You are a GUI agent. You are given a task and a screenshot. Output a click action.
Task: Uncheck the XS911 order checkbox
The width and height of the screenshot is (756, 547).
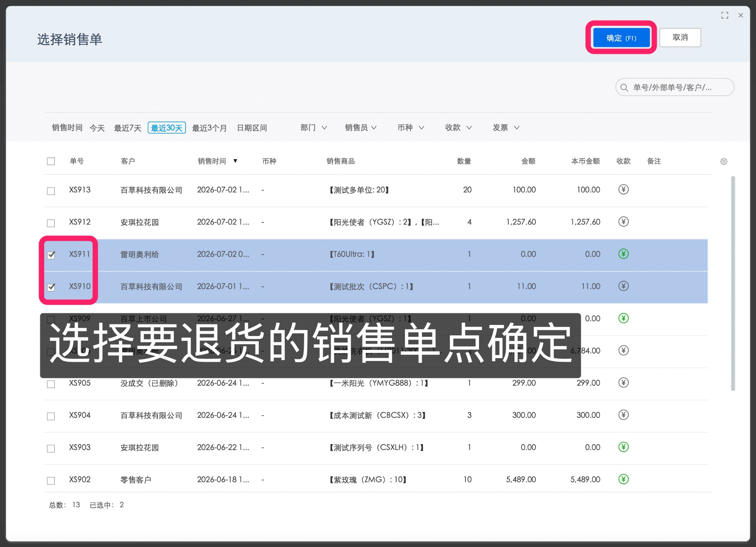tap(51, 255)
